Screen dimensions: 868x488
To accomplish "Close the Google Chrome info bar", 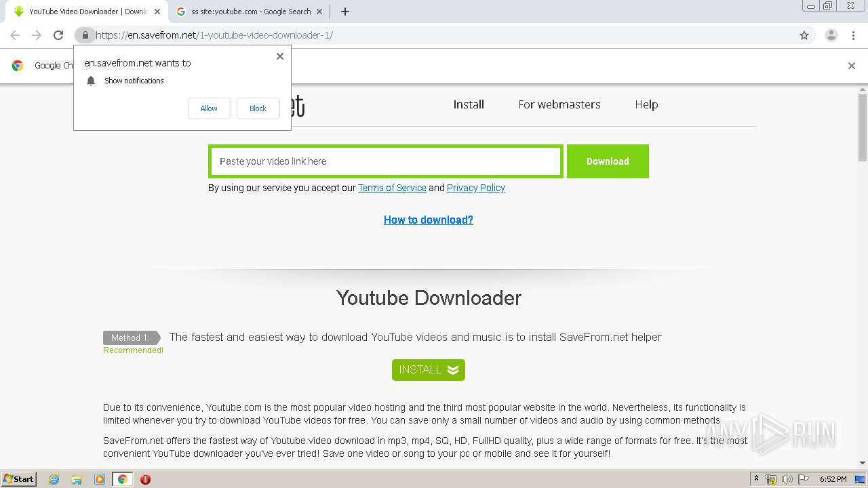I will [852, 66].
